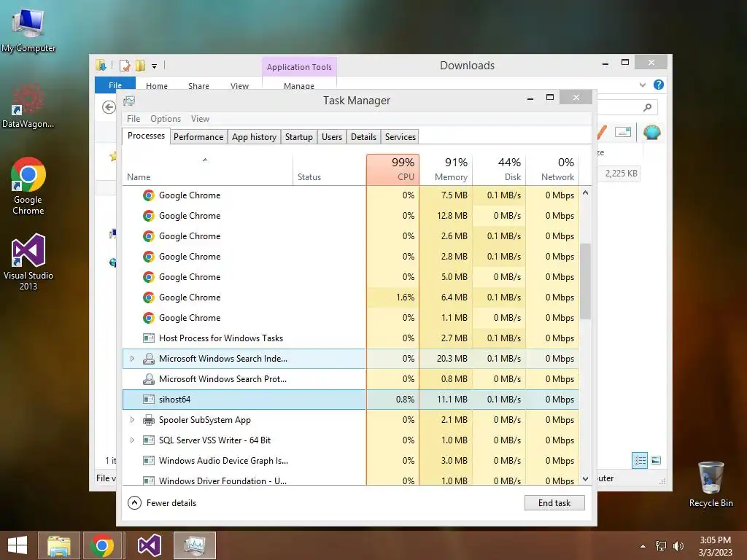The image size is (747, 560).
Task: Select the Google Chrome process at 1.6% CPU
Action: tap(351, 297)
